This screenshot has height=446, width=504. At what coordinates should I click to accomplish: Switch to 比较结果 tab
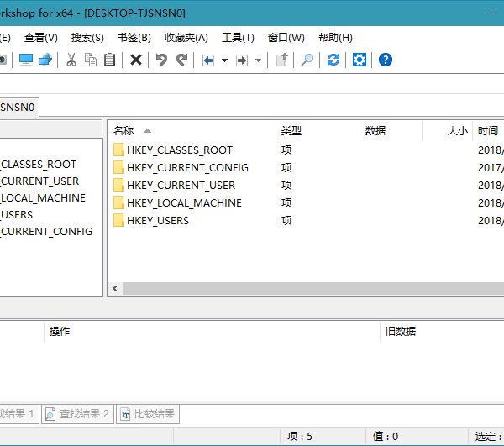148,414
